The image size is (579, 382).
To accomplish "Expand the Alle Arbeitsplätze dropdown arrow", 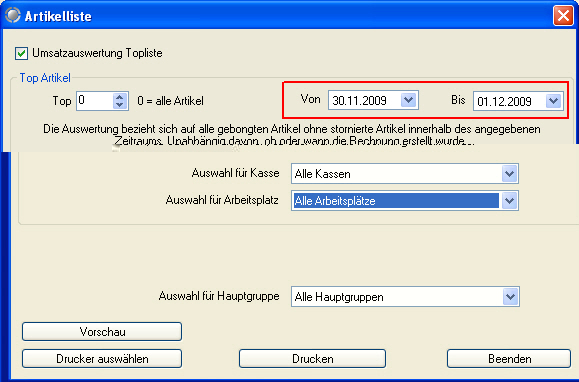I will tap(510, 201).
